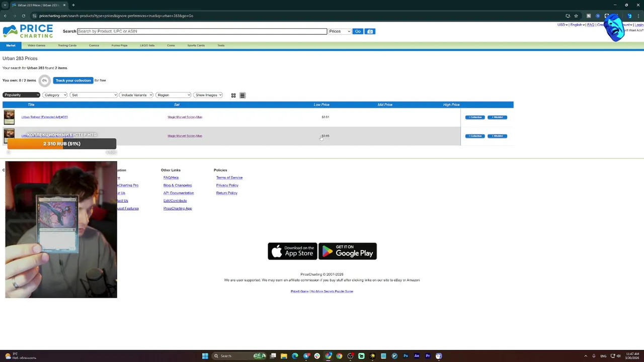
Task: Open the Set filter dropdown
Action: coord(94,95)
